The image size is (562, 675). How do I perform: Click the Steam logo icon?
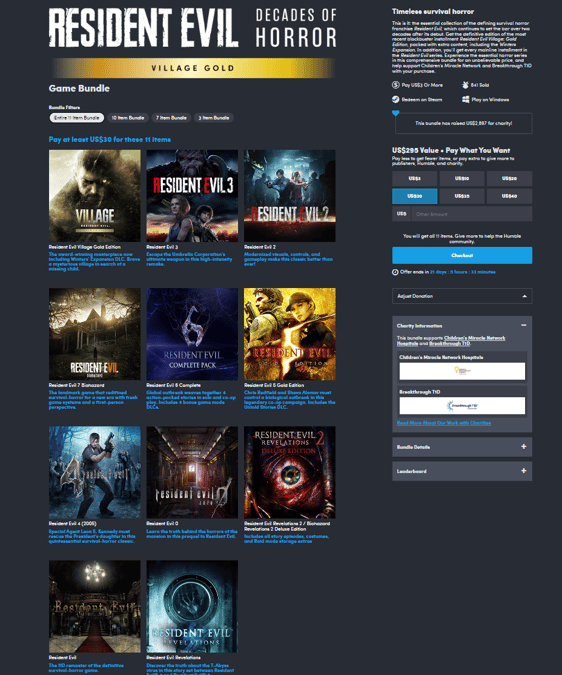[395, 99]
